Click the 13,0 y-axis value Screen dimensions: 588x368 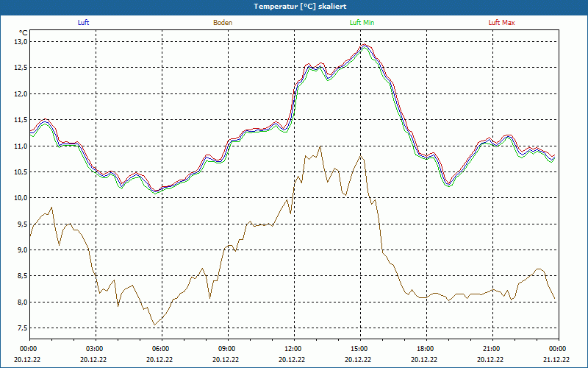pyautogui.click(x=22, y=42)
